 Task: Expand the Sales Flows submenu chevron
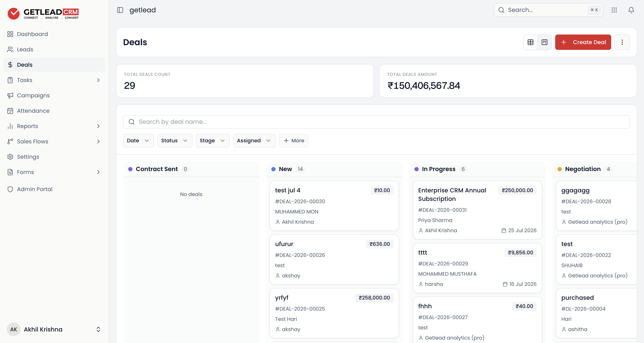point(98,141)
